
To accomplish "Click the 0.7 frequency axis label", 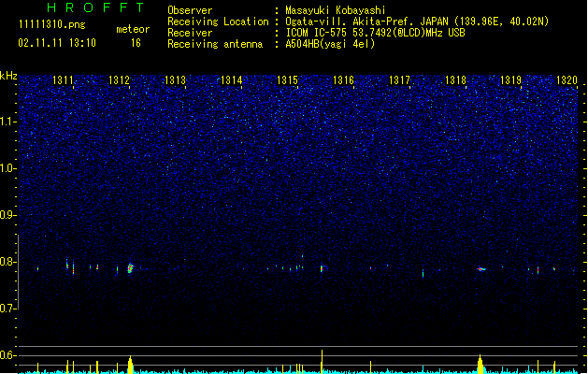I will tap(8, 309).
